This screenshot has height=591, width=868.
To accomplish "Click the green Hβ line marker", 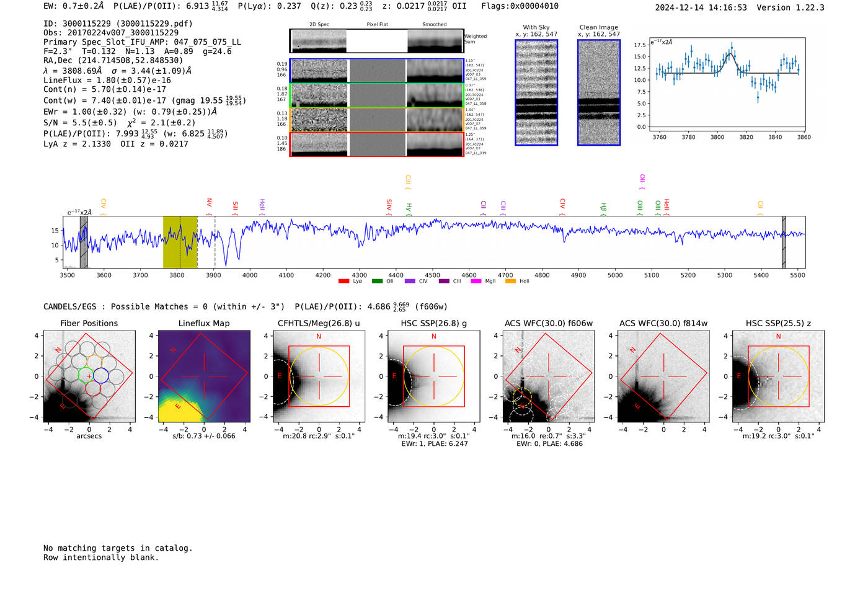I will point(603,209).
